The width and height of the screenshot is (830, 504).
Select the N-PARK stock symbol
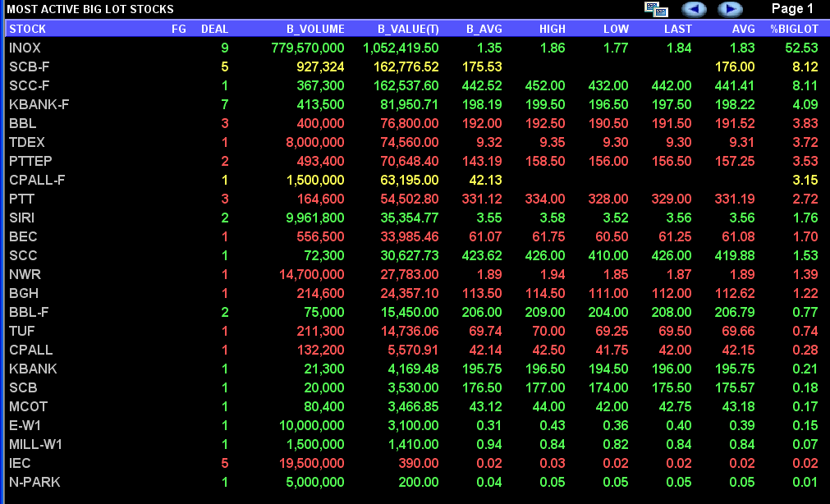pos(34,483)
